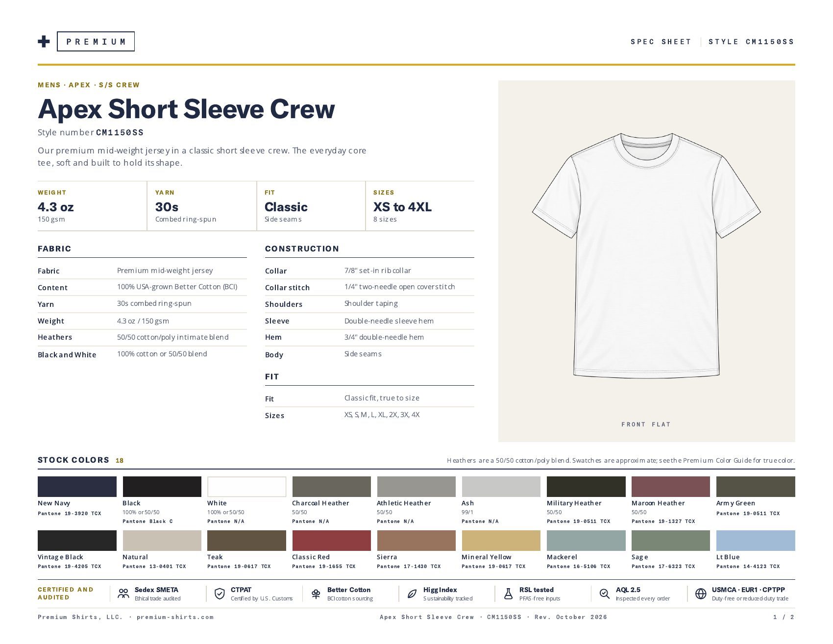Image resolution: width=833 pixels, height=644 pixels.
Task: Click "100% USA-grown Better Cotton (BCI)" content value
Action: (177, 287)
